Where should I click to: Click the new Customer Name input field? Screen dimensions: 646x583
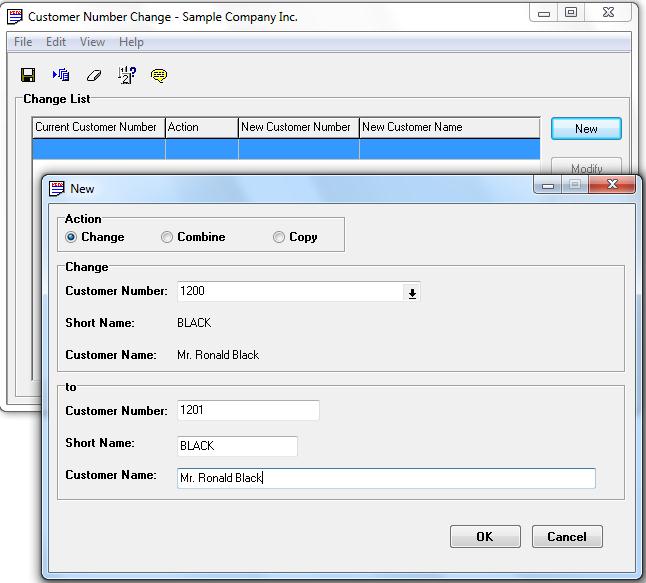point(386,478)
